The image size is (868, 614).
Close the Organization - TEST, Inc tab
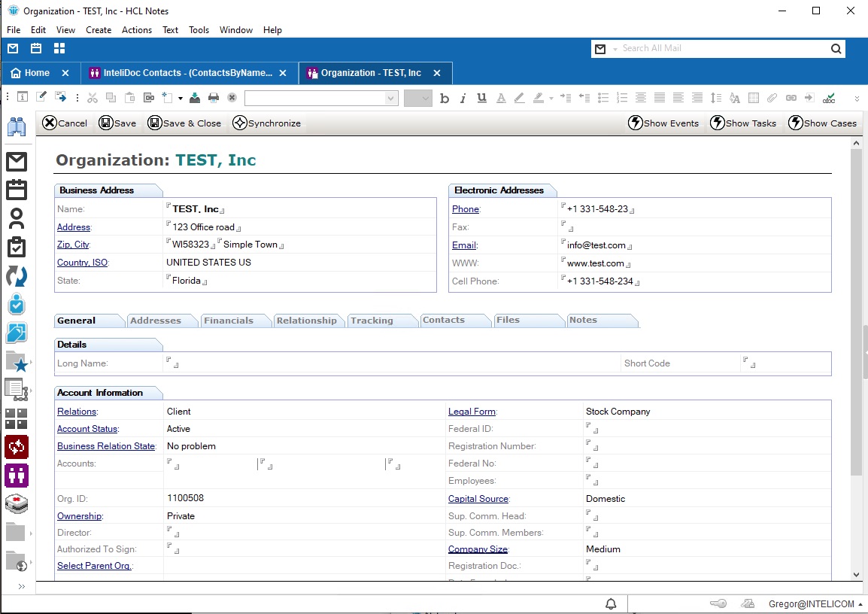(x=437, y=73)
